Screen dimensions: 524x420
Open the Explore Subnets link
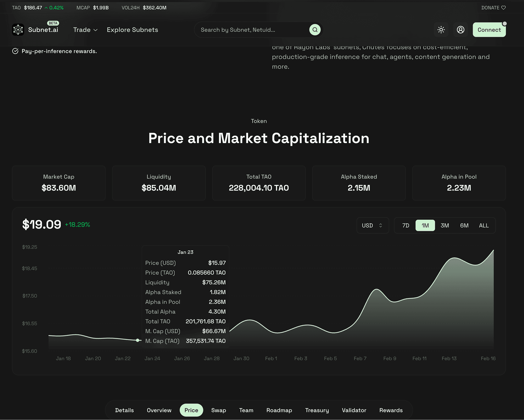pos(132,30)
